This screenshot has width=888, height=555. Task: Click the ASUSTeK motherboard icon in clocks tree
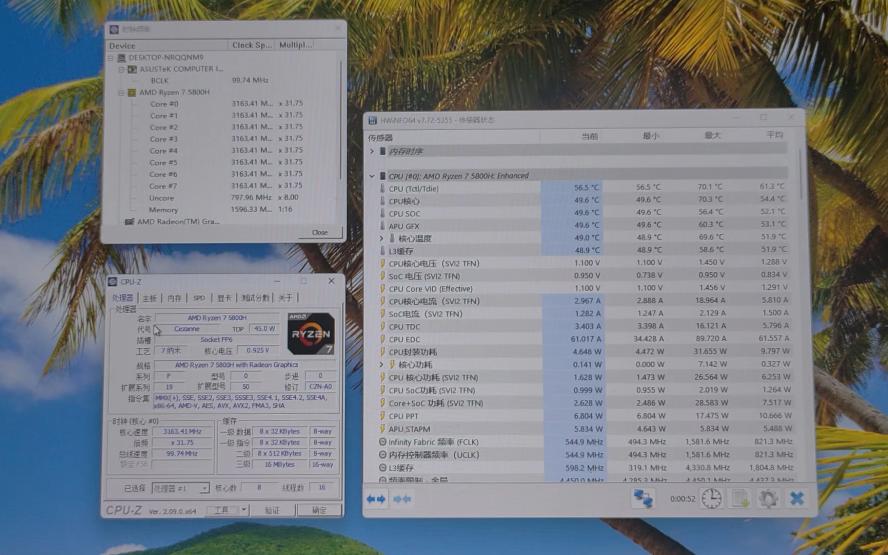(132, 69)
